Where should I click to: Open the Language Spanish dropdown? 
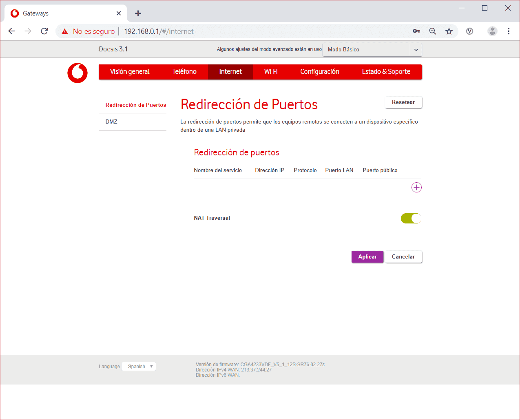coord(139,367)
